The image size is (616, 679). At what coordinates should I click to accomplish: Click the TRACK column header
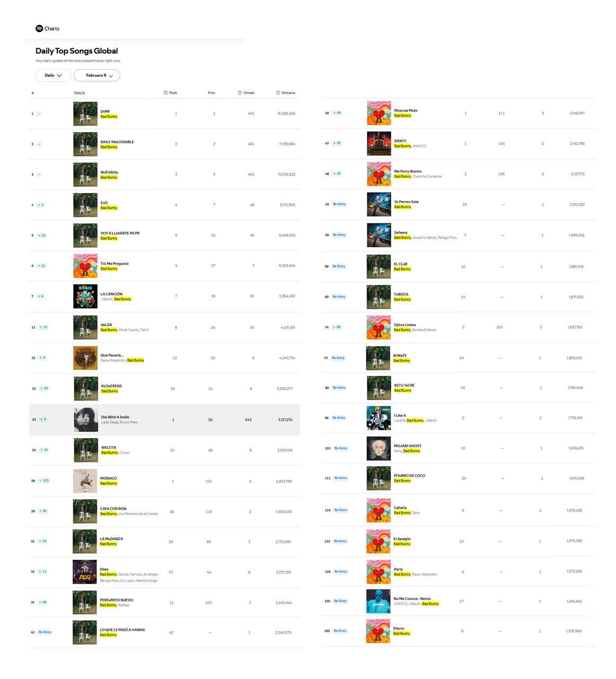79,93
